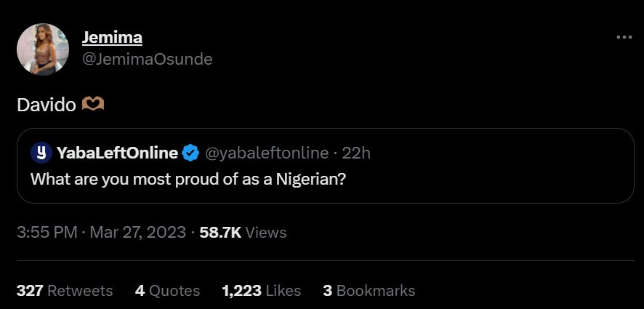Click the 3 Bookmarks count

click(x=369, y=290)
